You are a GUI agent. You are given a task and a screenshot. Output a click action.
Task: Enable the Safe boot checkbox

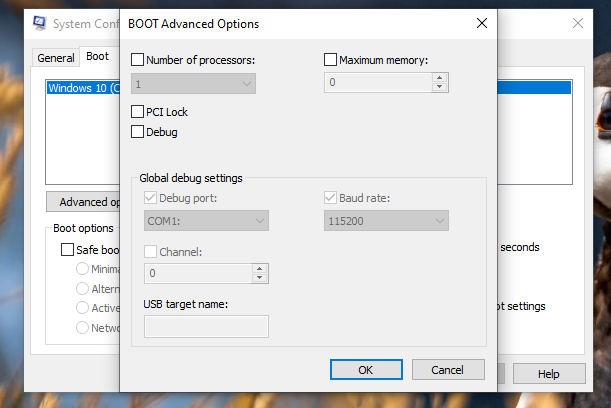tap(68, 249)
